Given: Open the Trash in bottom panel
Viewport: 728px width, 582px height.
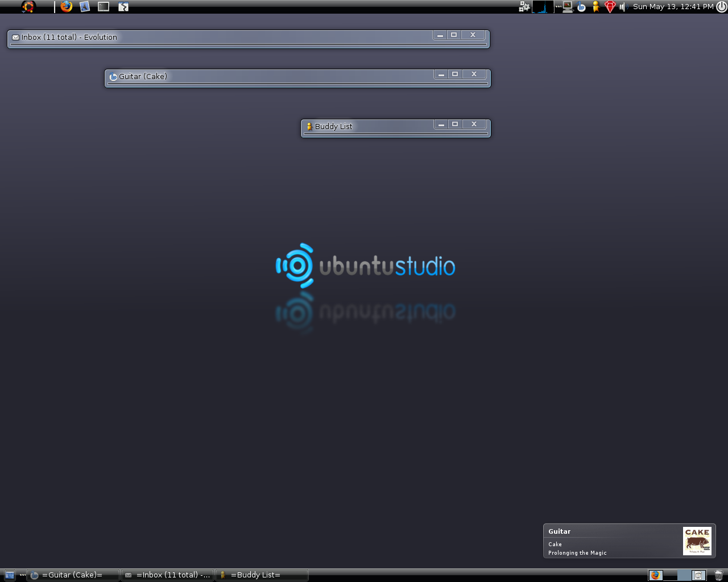Looking at the screenshot, I should tap(719, 575).
